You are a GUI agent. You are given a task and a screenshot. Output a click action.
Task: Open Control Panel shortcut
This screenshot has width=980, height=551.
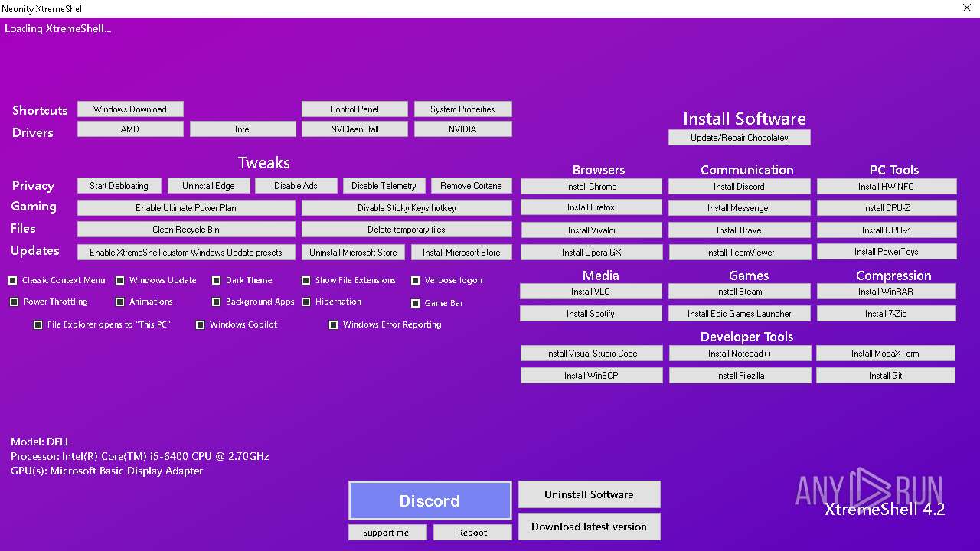pyautogui.click(x=354, y=109)
